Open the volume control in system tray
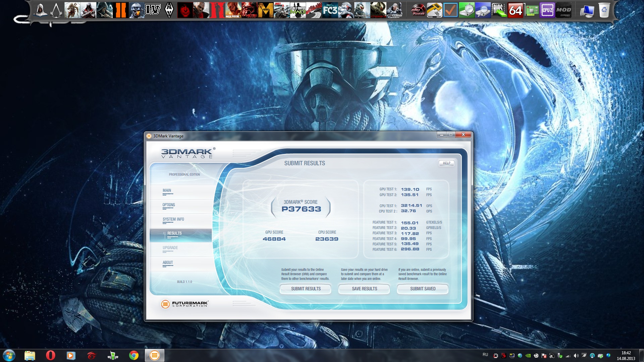 (x=576, y=356)
